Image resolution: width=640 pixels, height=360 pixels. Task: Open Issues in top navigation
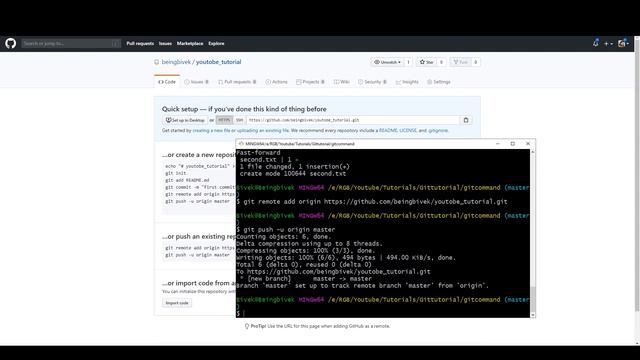click(165, 43)
